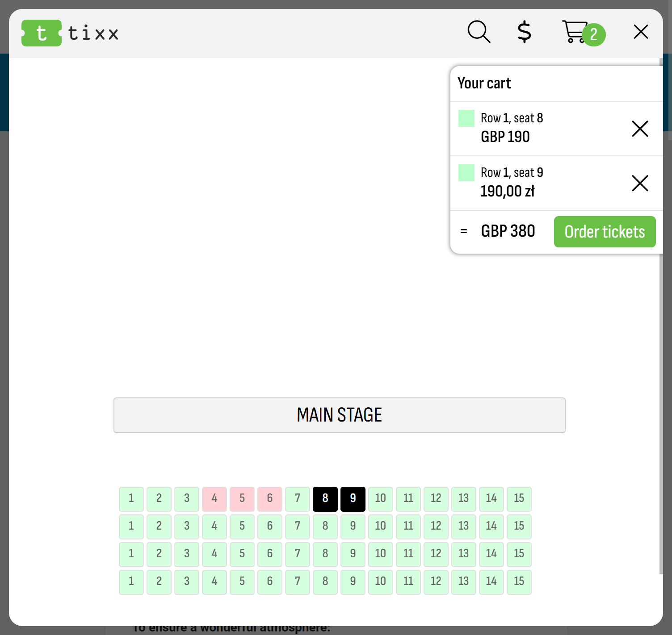Viewport: 672px width, 635px height.
Task: Open the search magnifier icon
Action: 479,32
